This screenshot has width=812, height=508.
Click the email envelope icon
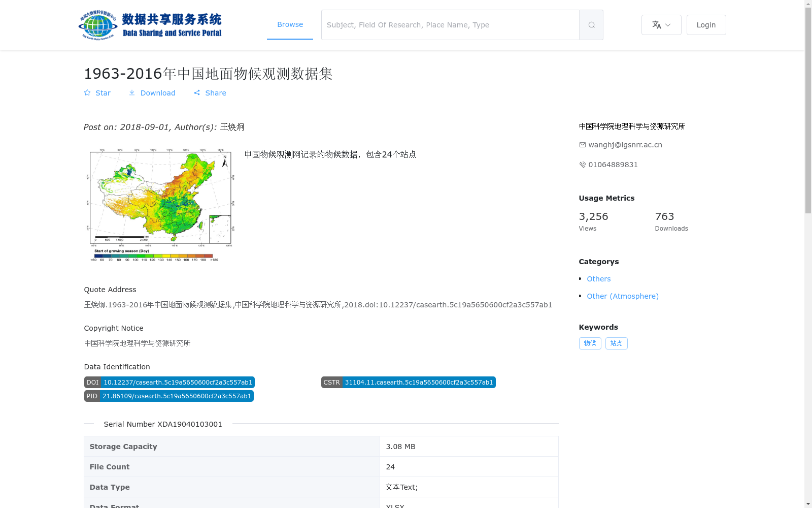pos(583,145)
